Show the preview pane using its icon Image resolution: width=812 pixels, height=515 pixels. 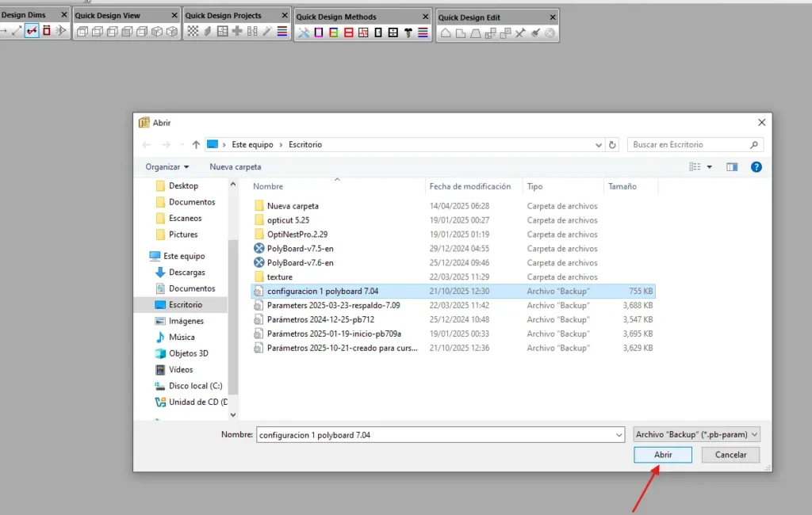(x=732, y=167)
